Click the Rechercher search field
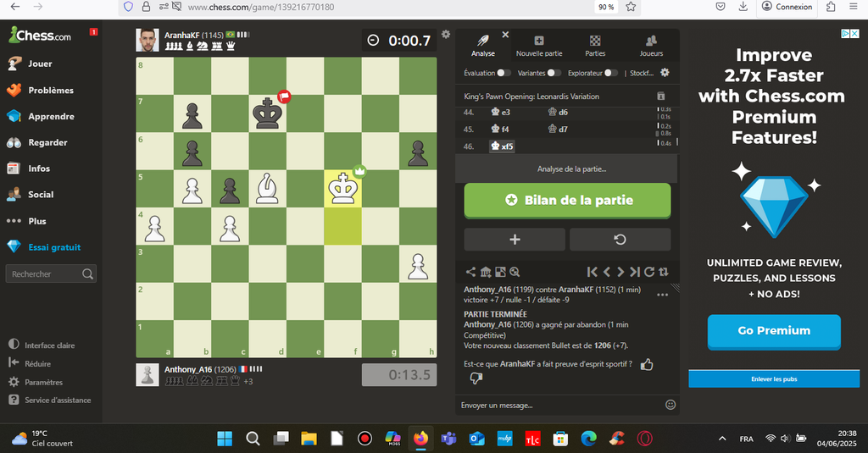 pos(51,274)
